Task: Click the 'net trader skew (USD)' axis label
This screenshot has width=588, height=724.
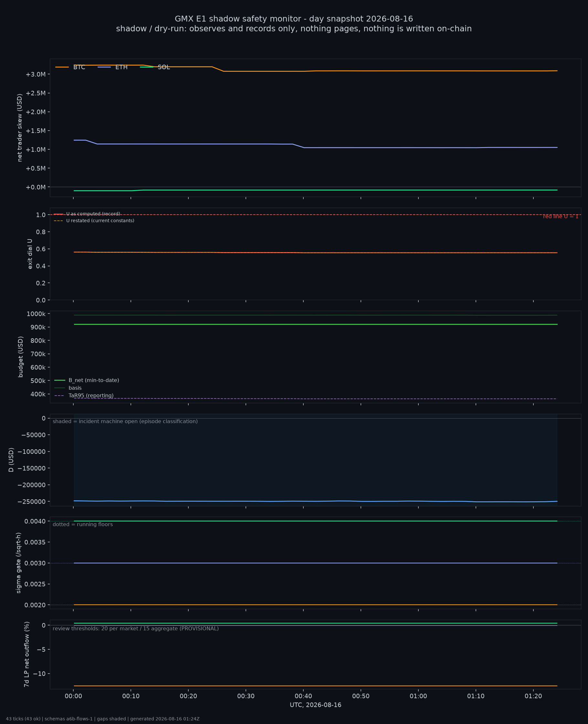Action: point(20,128)
